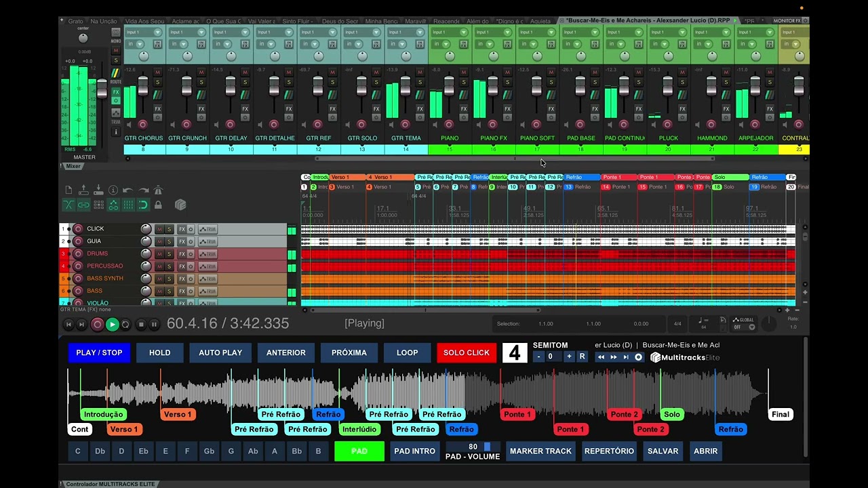Toggle the Auto-crossfade toolbar icon
This screenshot has height=488, width=868.
coord(68,205)
